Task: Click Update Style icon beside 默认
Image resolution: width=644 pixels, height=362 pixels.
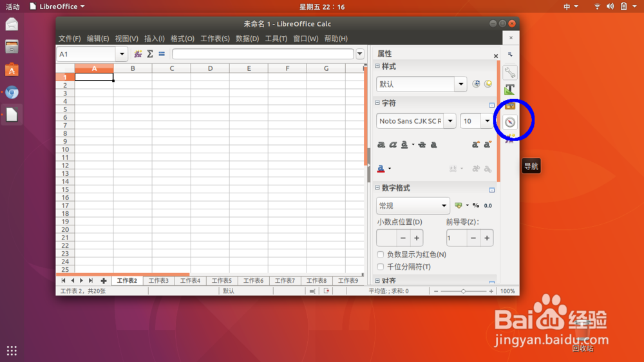Action: (x=476, y=84)
